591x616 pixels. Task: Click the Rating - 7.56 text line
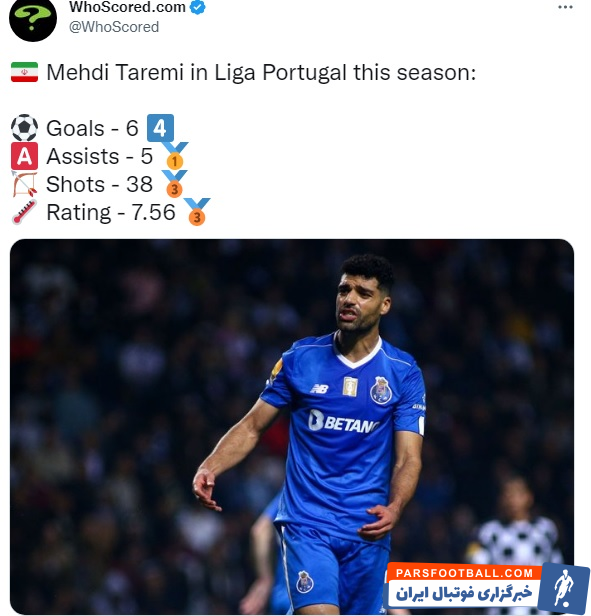(x=111, y=212)
